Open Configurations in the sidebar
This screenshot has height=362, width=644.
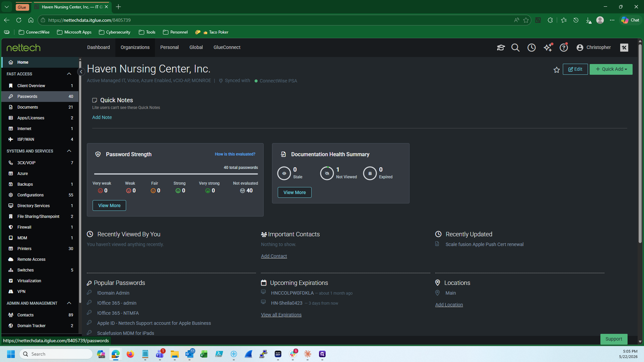click(40, 195)
